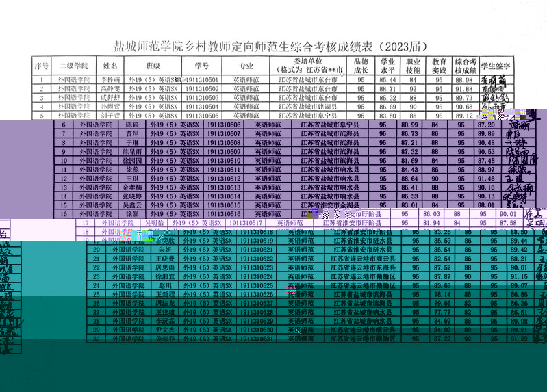Select the 学业水平 column header
Screen dimensions: 547x392
pyautogui.click(x=387, y=66)
